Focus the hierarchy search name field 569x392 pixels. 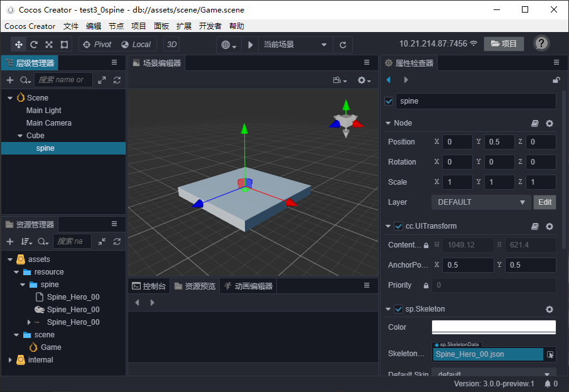tap(63, 80)
